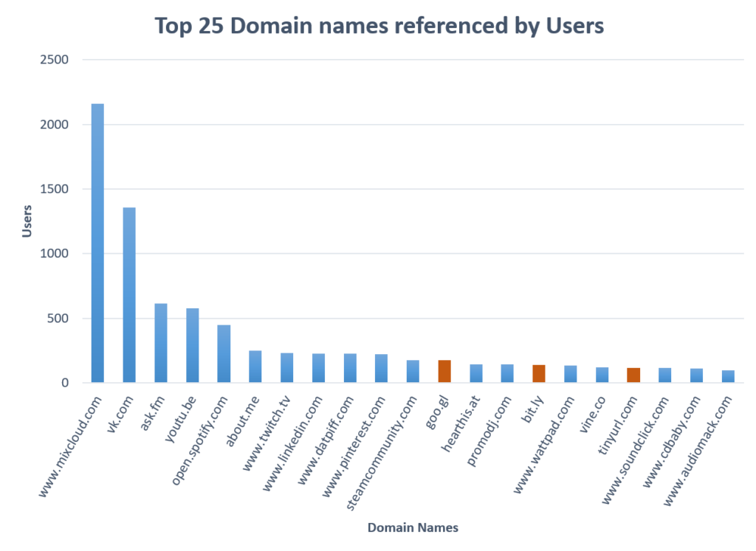Select the 'Users' vertical axis title
756x551 pixels.
tap(27, 221)
